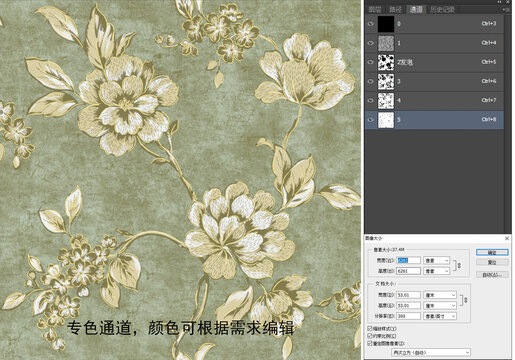The height and width of the screenshot is (360, 515).
Task: Uncheck the 约束比例 constrain proportions checkbox
Action: [370, 336]
